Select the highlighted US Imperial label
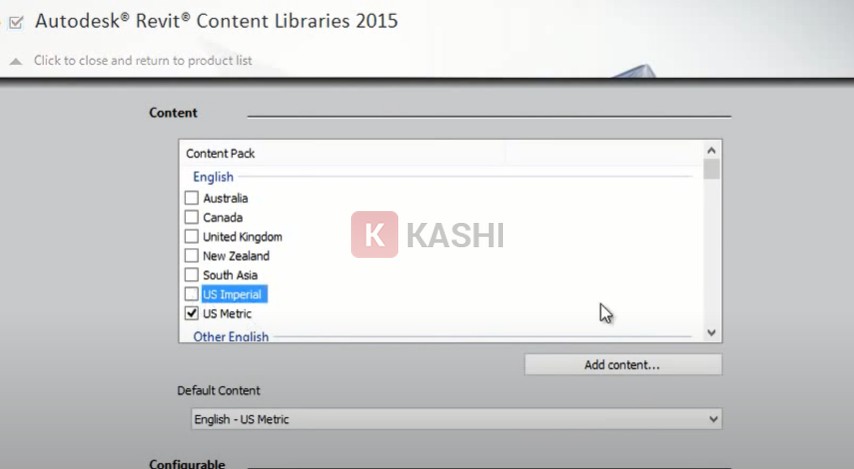Screen dimensions: 854x469 (234, 295)
